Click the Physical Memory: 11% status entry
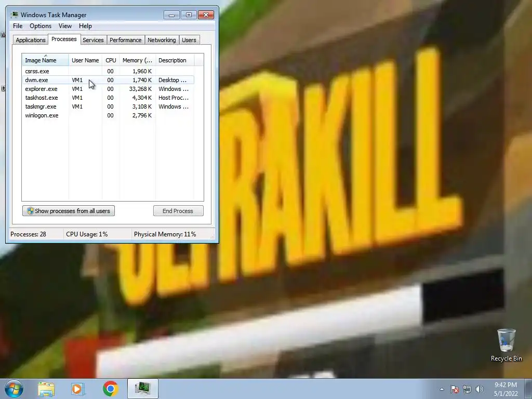This screenshot has height=399, width=532. tap(165, 234)
